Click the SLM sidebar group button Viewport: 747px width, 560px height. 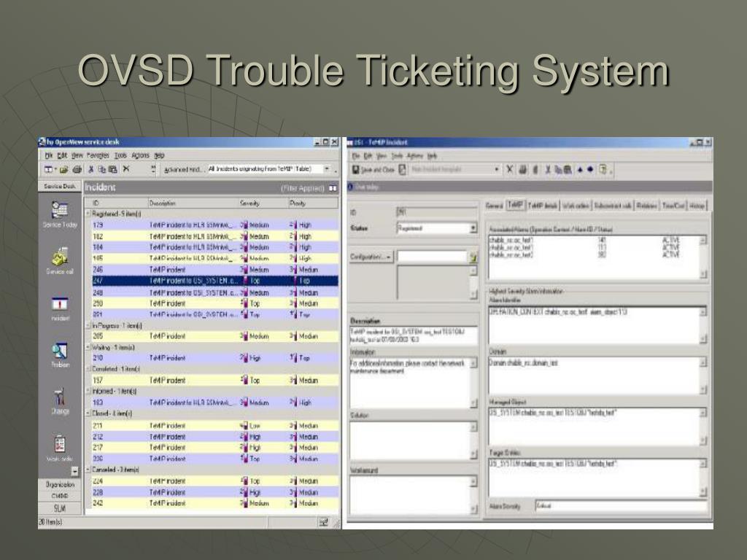pos(60,507)
